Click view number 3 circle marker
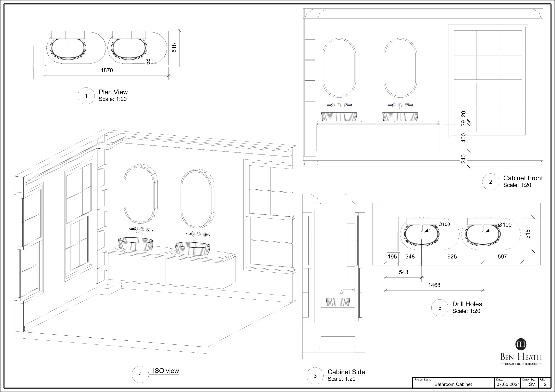 pyautogui.click(x=315, y=376)
